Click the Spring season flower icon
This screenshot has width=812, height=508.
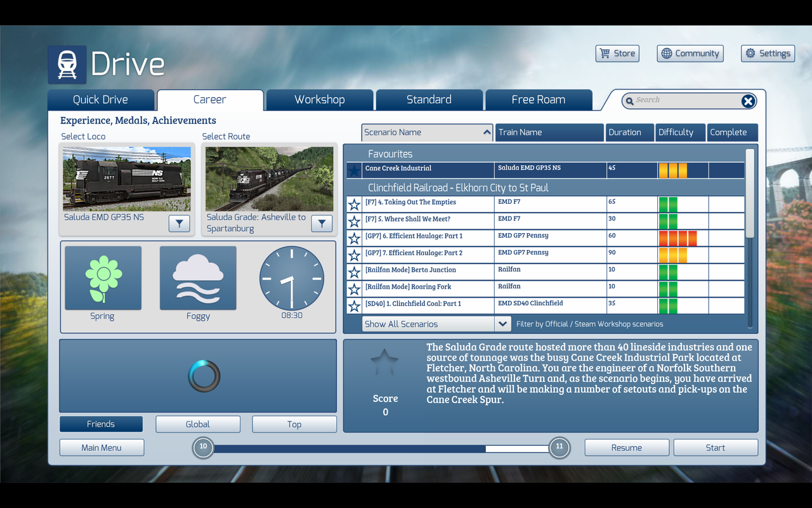click(103, 278)
